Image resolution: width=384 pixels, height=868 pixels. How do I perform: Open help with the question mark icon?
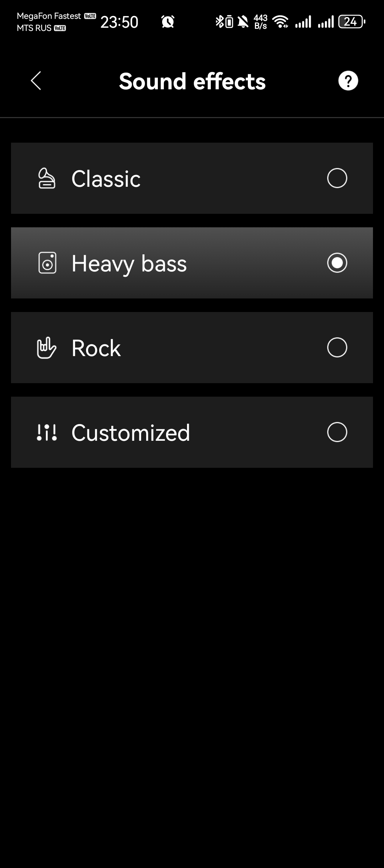point(348,81)
